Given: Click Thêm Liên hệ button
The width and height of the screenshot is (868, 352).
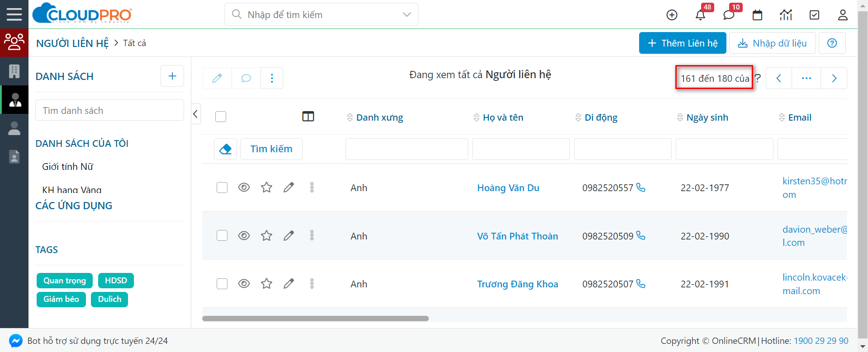Looking at the screenshot, I should 683,43.
